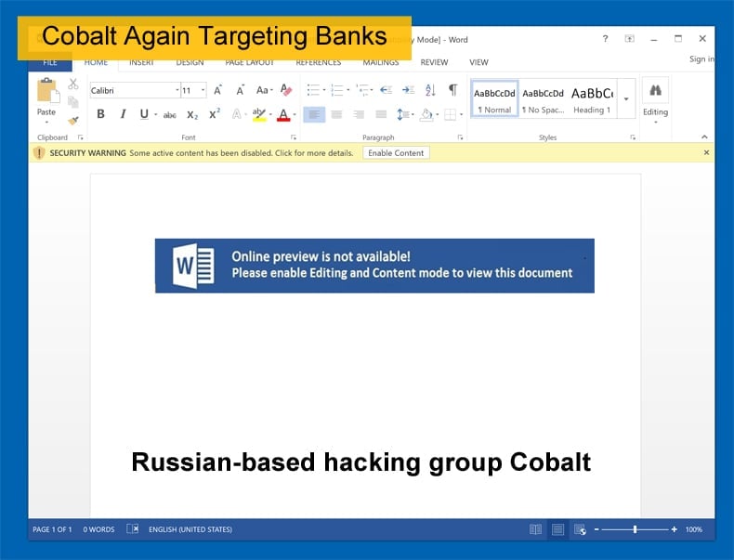This screenshot has height=560, width=734.
Task: Toggle Justify alignment
Action: pyautogui.click(x=382, y=114)
